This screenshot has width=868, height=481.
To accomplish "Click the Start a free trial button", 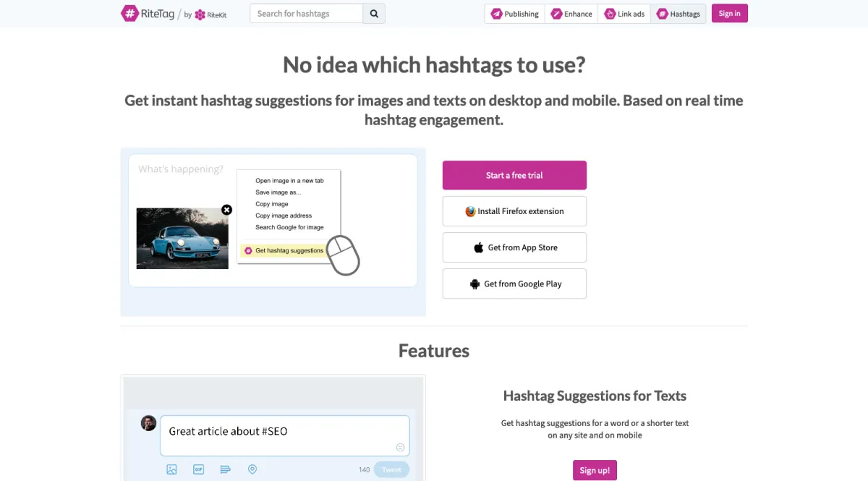I will pos(514,175).
